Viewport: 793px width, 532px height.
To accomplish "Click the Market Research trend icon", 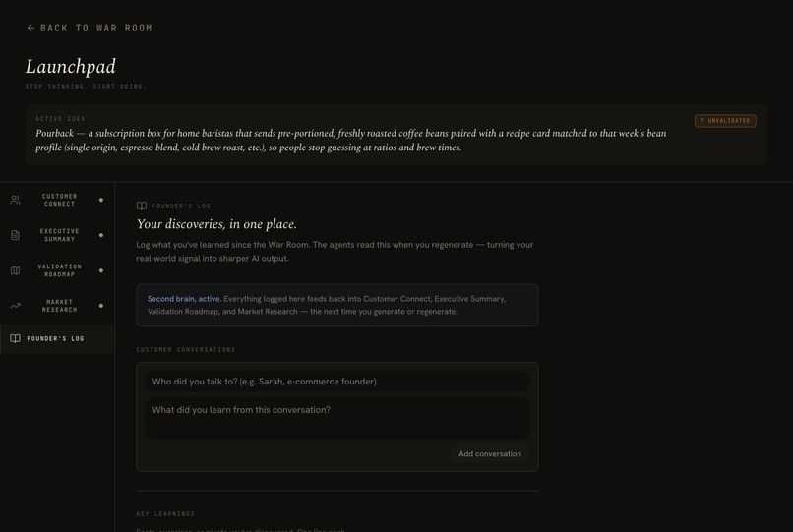I will click(x=15, y=306).
